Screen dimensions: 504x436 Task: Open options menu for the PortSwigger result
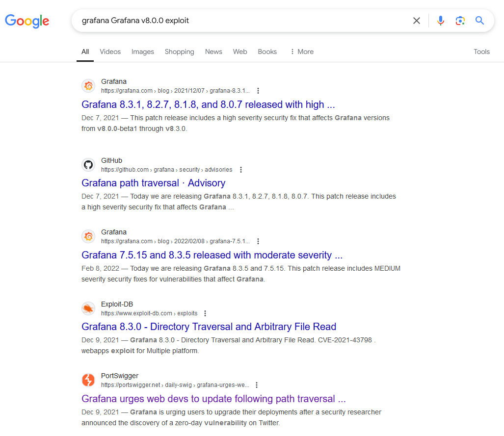click(x=257, y=385)
